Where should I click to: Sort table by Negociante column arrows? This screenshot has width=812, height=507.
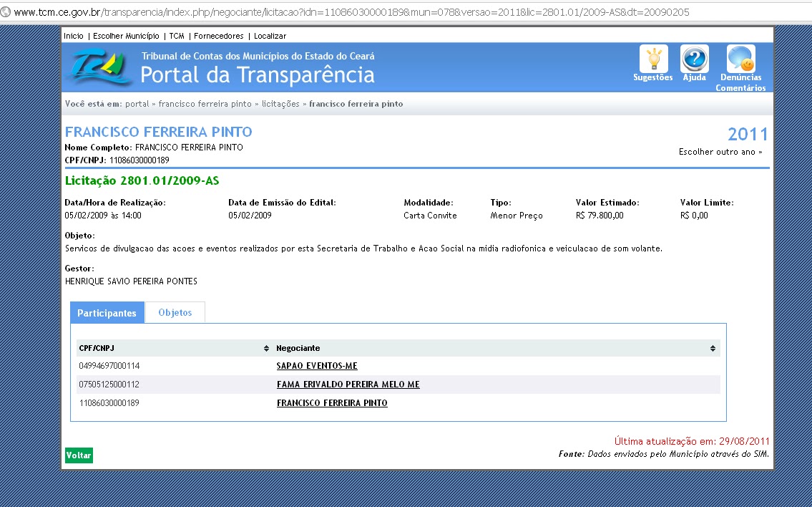coord(713,348)
